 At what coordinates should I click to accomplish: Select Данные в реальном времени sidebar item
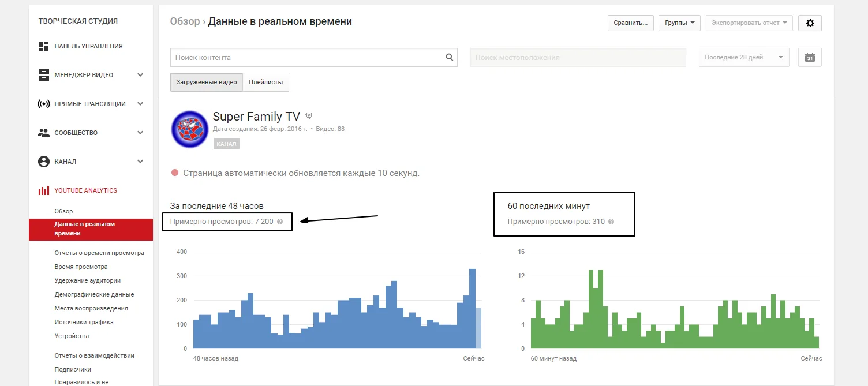[x=91, y=229]
